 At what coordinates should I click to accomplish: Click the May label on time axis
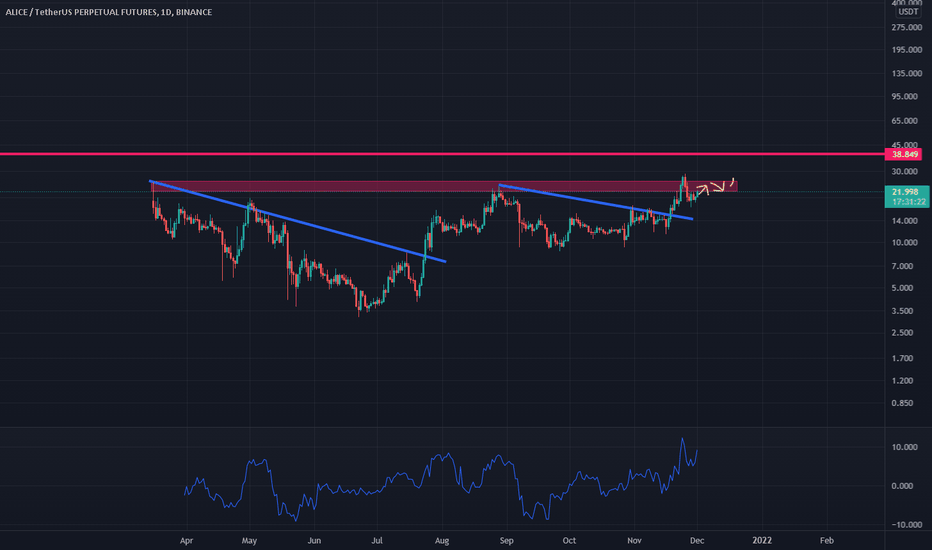click(x=249, y=540)
